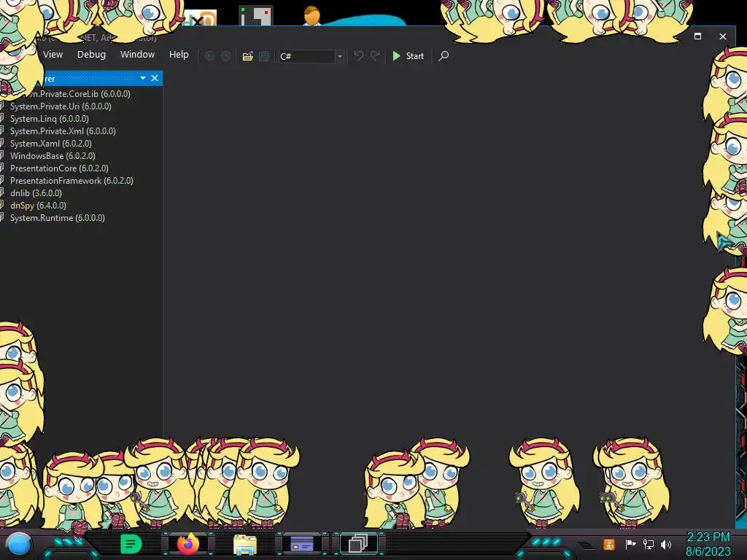
Task: Open the View menu
Action: (x=53, y=55)
